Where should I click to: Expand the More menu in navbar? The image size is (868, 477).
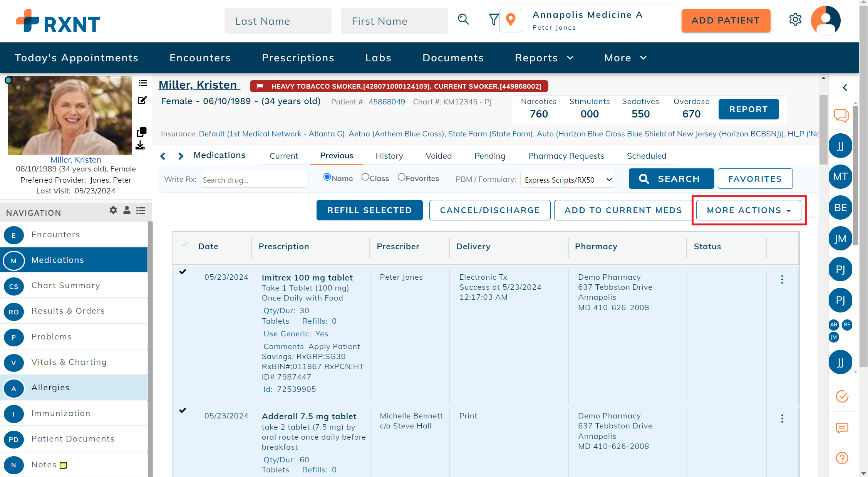[625, 58]
